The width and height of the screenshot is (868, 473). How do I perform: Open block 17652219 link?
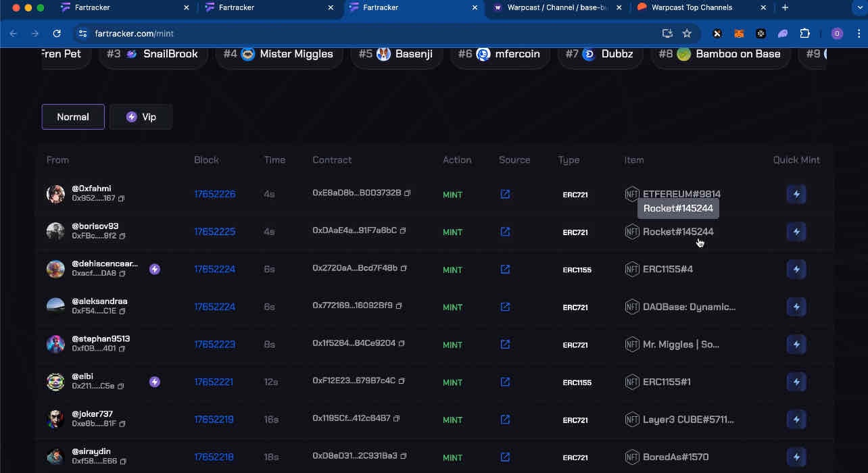coord(214,420)
